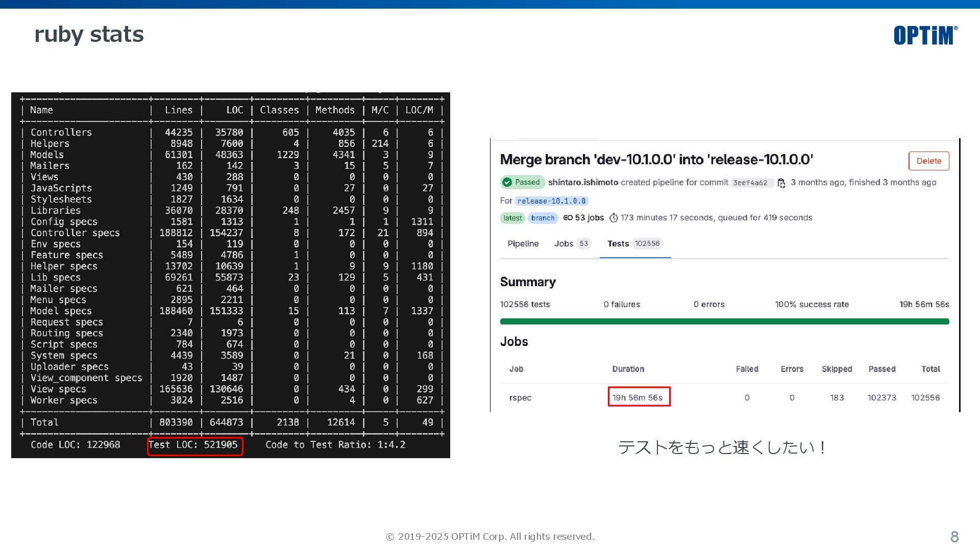Viewport: 980px width, 551px height.
Task: Click Model specs row name
Action: pyautogui.click(x=61, y=311)
